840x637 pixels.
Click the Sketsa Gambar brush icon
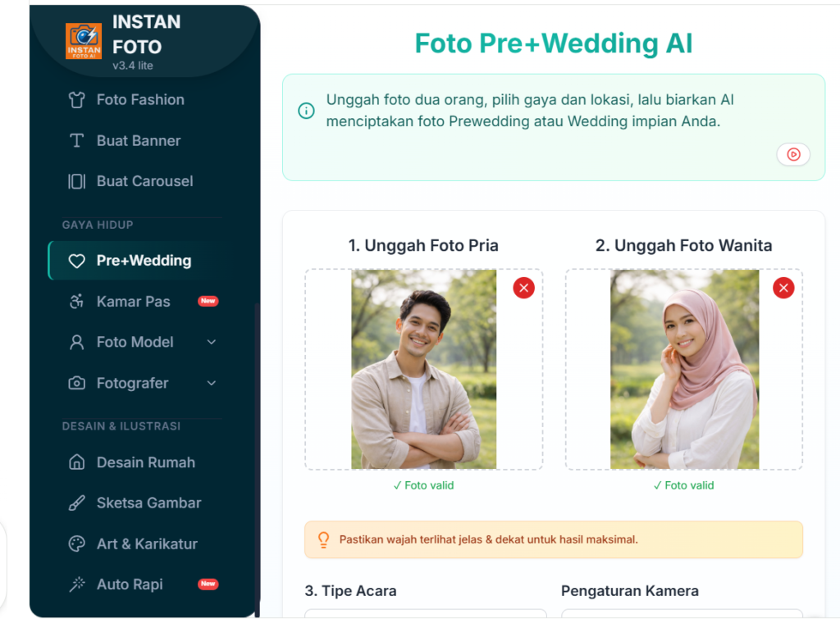[x=77, y=503]
